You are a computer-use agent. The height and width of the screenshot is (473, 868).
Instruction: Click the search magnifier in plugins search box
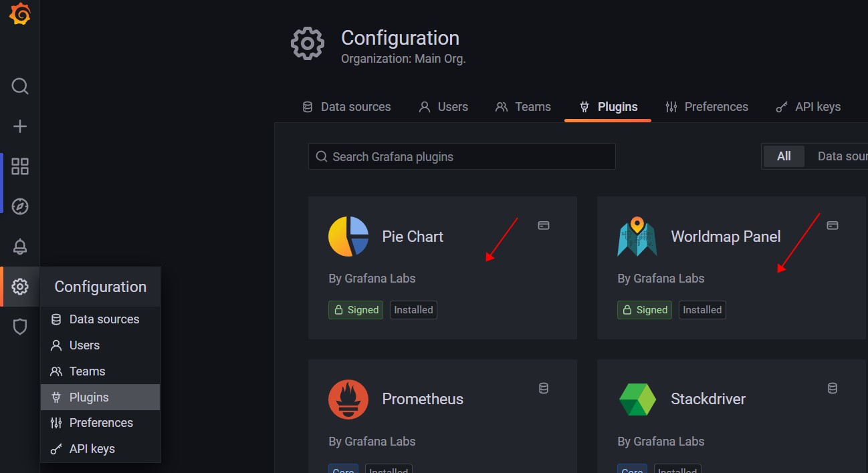click(x=321, y=157)
